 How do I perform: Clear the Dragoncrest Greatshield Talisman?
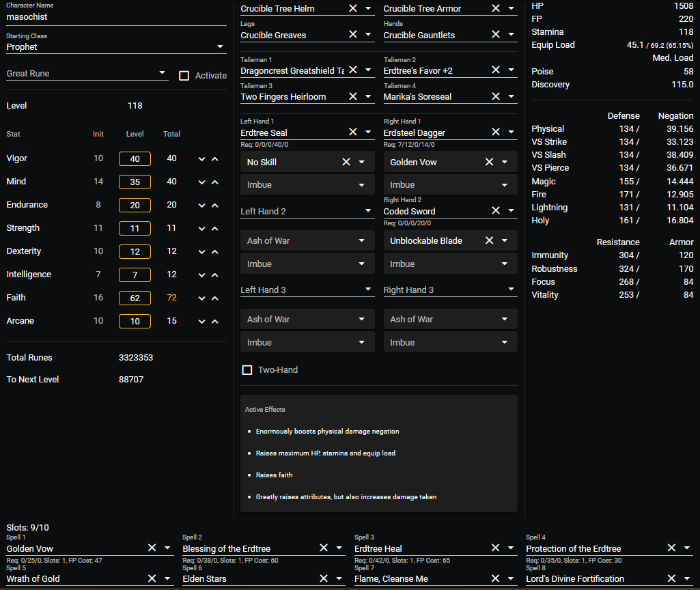(x=352, y=70)
